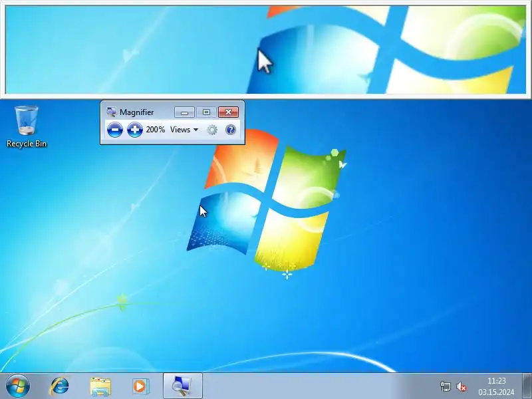The image size is (532, 399).
Task: Open the clock showing 11:23
Action: (x=496, y=381)
